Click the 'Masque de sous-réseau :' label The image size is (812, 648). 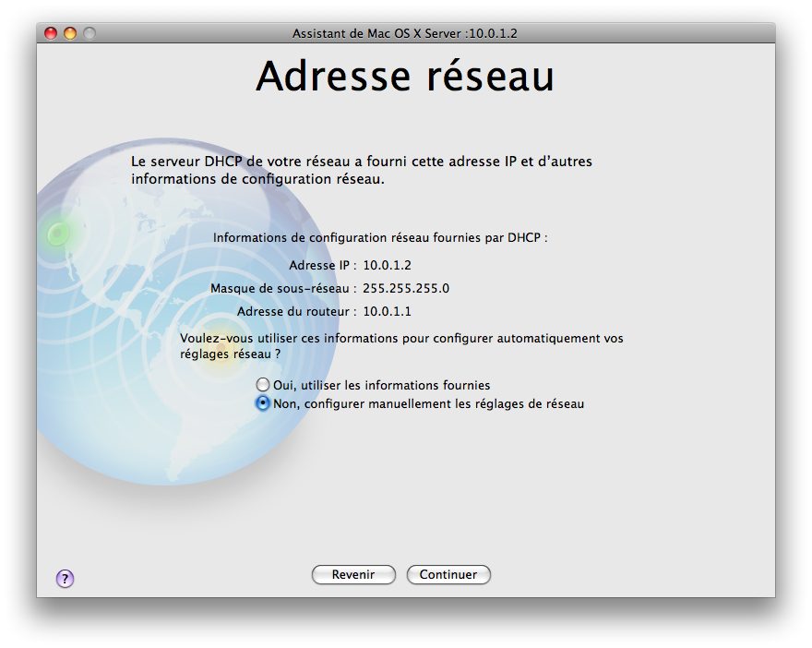click(x=283, y=289)
